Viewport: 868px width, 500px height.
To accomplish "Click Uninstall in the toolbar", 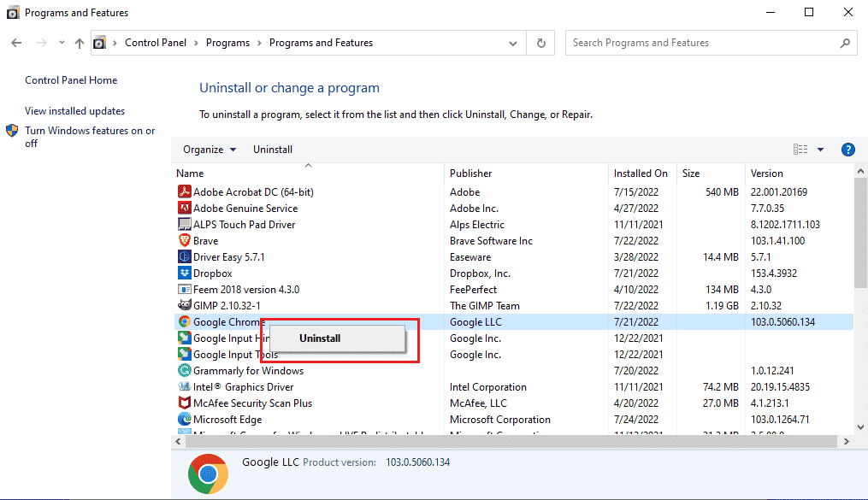I will coord(273,150).
